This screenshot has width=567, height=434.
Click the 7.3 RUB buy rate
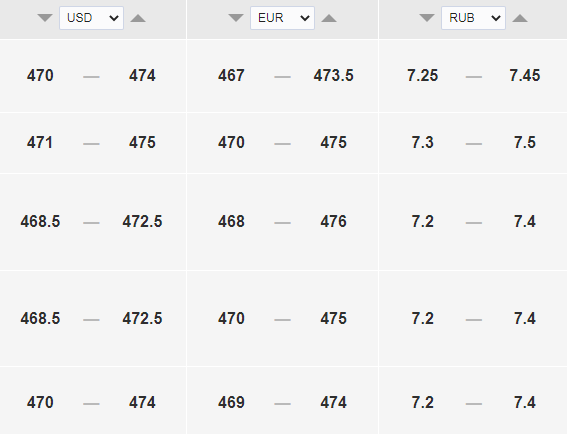click(x=422, y=142)
